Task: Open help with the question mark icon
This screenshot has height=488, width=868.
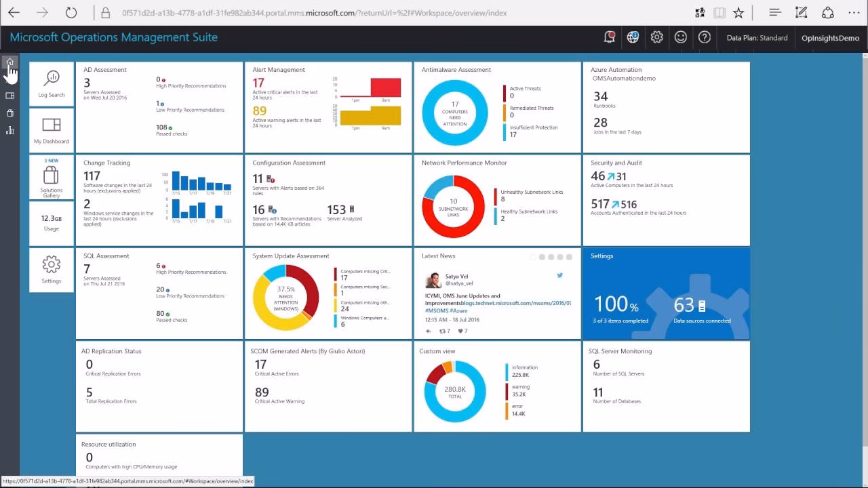Action: click(704, 37)
